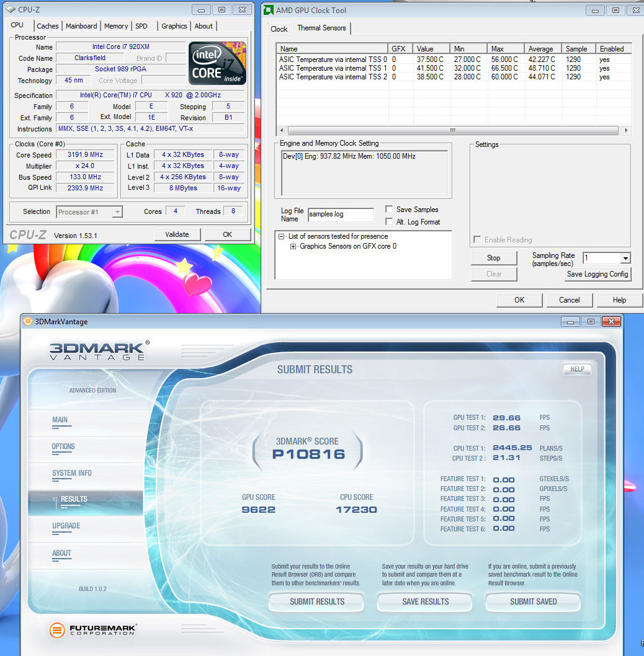Close the 3DMarkVantage window
The width and height of the screenshot is (644, 656).
[611, 321]
